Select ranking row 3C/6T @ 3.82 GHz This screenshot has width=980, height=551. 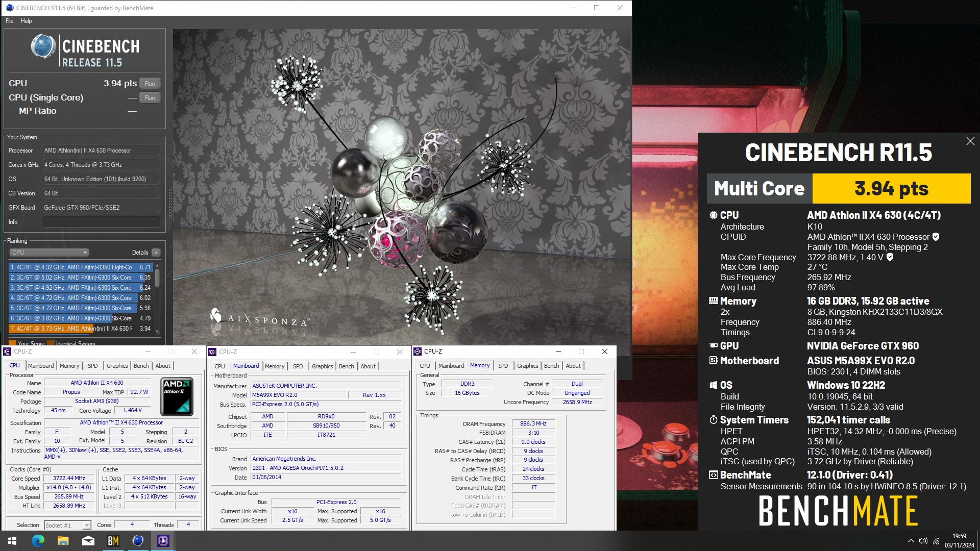[x=81, y=318]
